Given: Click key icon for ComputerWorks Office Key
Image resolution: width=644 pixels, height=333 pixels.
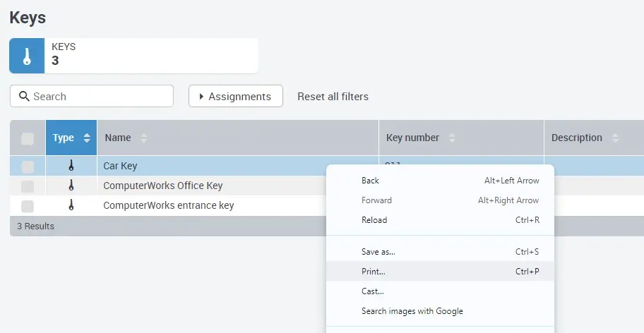Looking at the screenshot, I should pos(71,186).
